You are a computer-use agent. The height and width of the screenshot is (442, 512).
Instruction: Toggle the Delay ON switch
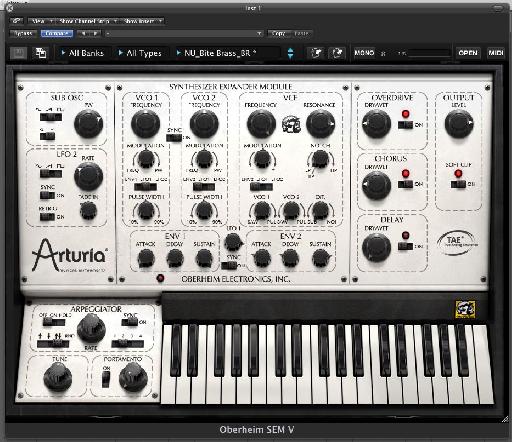(x=405, y=246)
